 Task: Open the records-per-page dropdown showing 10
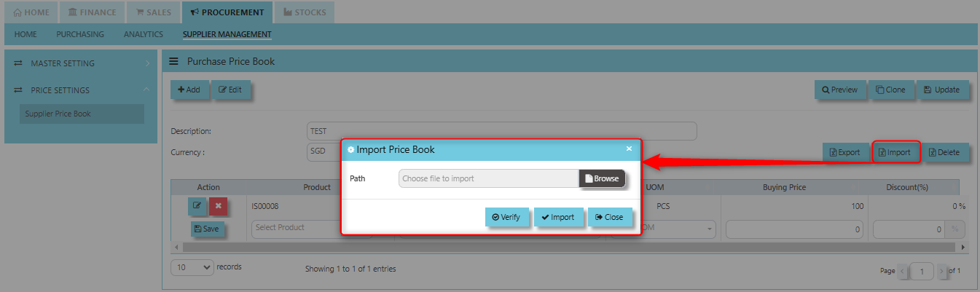(x=192, y=267)
